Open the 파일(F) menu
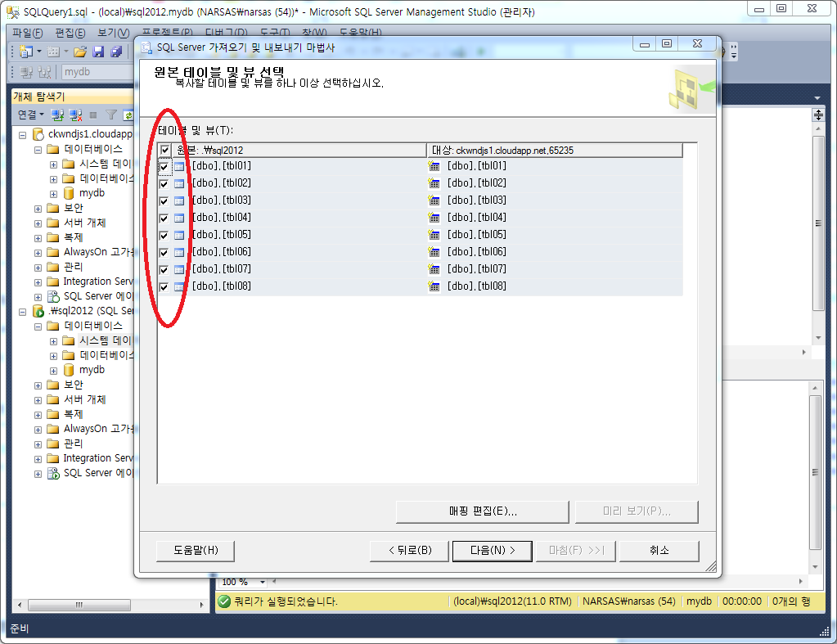This screenshot has width=837, height=644. (x=27, y=33)
